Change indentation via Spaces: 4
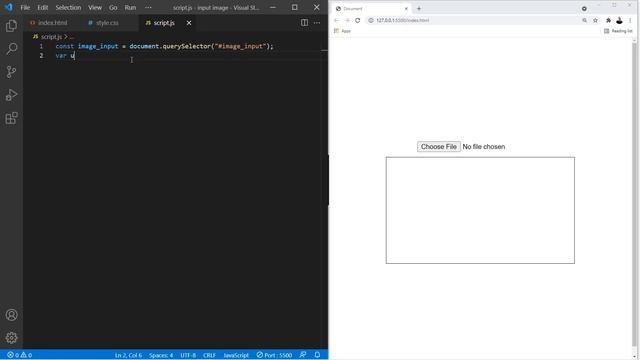 161,355
